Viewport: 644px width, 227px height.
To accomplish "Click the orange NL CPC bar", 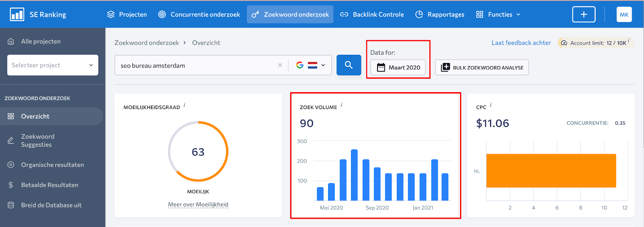I will [551, 171].
